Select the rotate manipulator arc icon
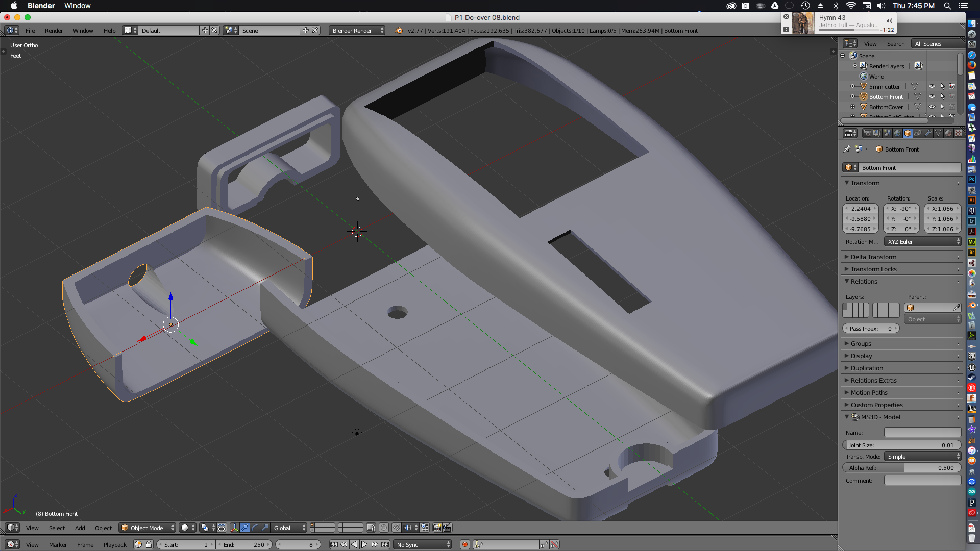The width and height of the screenshot is (980, 551). point(255,528)
